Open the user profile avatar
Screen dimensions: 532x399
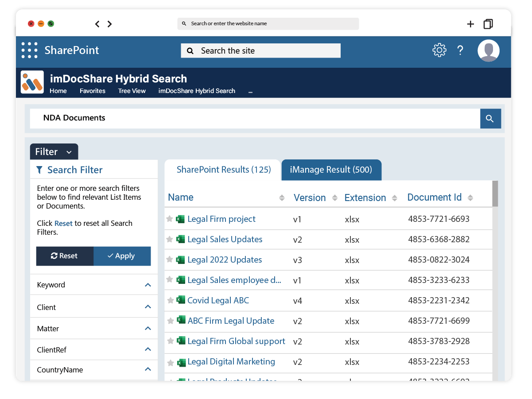point(489,50)
